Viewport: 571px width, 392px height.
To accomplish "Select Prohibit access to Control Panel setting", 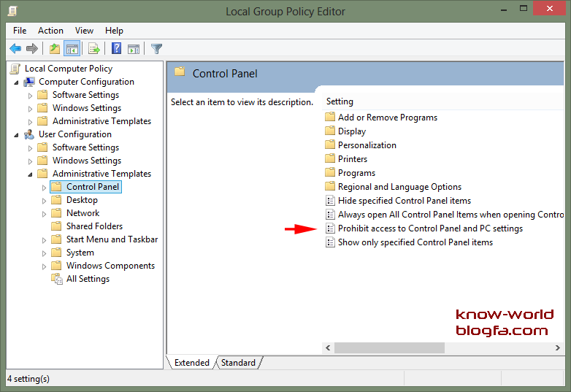I will pos(429,228).
